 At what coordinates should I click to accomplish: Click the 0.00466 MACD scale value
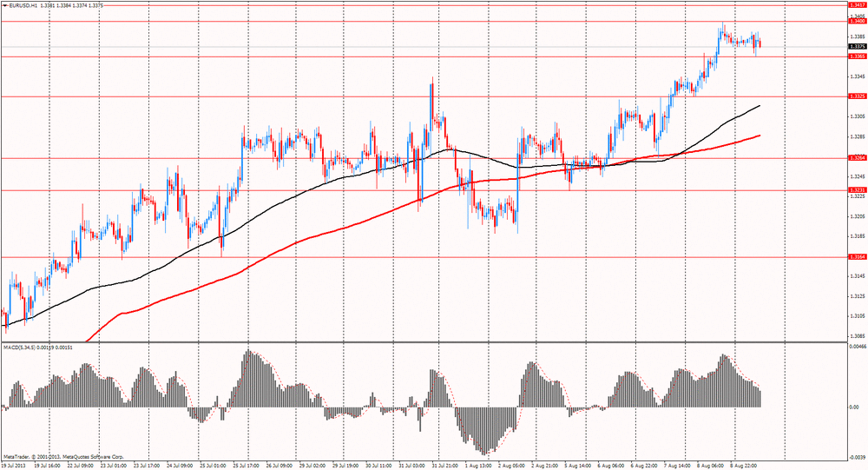(858, 347)
